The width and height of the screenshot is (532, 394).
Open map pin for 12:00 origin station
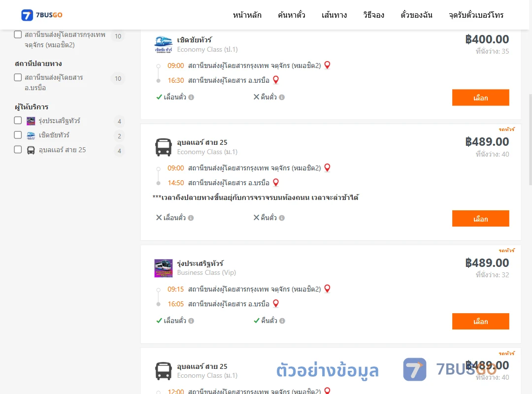point(328,391)
